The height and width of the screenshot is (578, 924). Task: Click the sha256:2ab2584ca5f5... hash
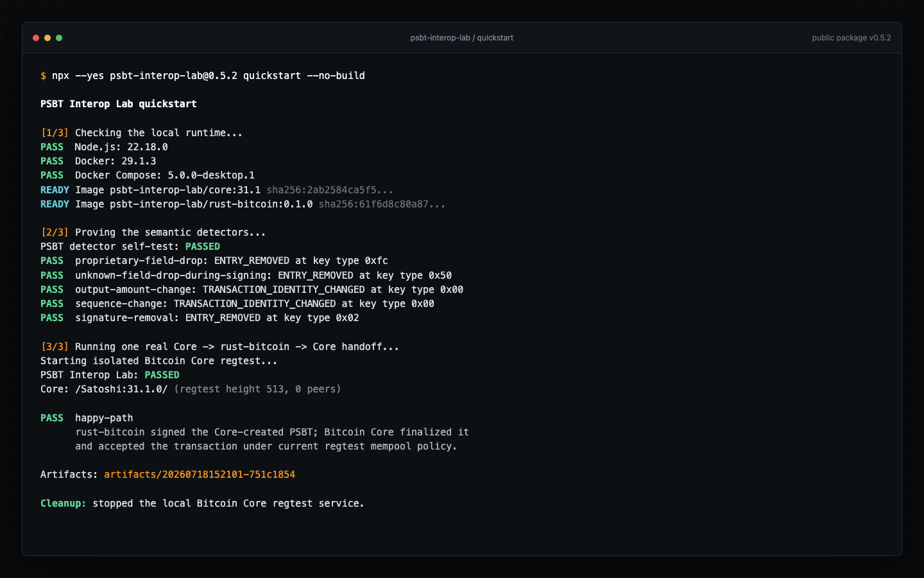[x=330, y=190]
